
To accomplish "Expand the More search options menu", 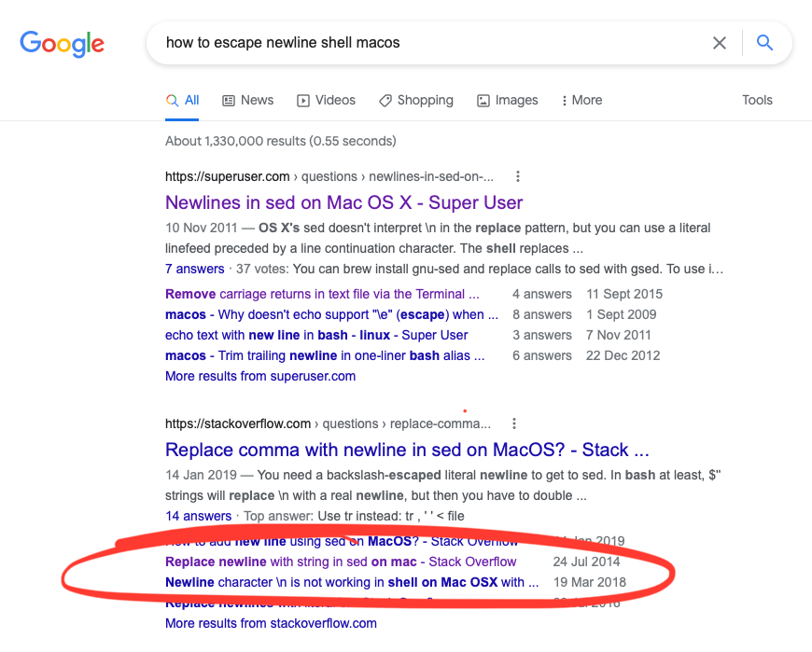I will click(x=581, y=100).
